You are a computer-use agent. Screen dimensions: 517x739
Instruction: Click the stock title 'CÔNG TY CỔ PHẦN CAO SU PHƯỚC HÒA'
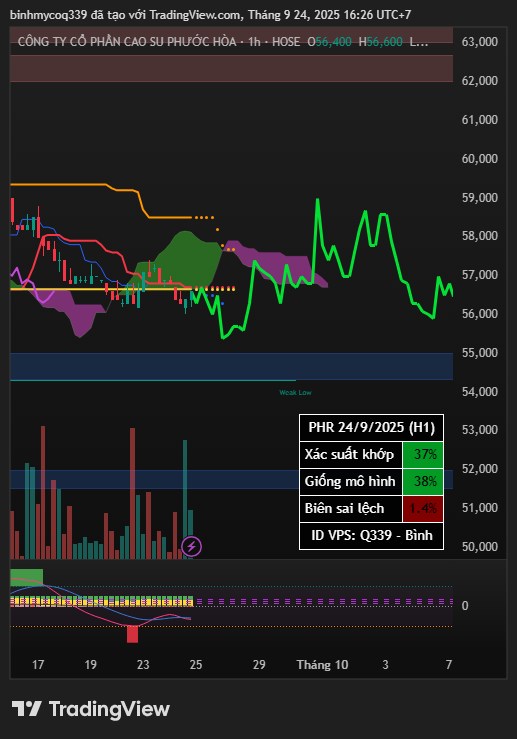(127, 42)
